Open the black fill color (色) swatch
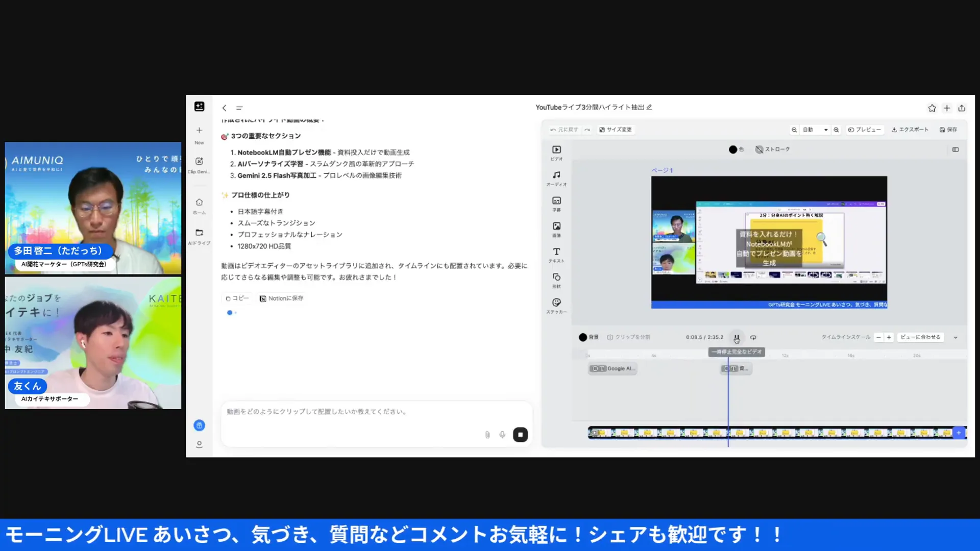 (x=733, y=149)
